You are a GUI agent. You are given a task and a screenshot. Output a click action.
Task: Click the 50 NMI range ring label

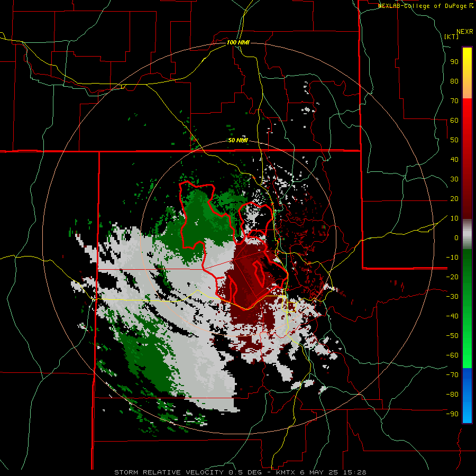(238, 140)
